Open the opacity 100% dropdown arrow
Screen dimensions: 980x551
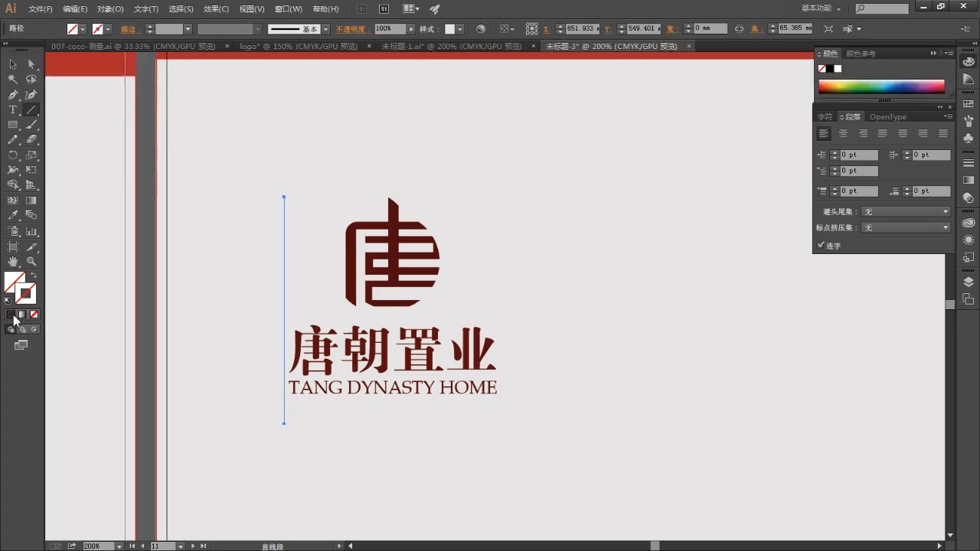pos(411,29)
